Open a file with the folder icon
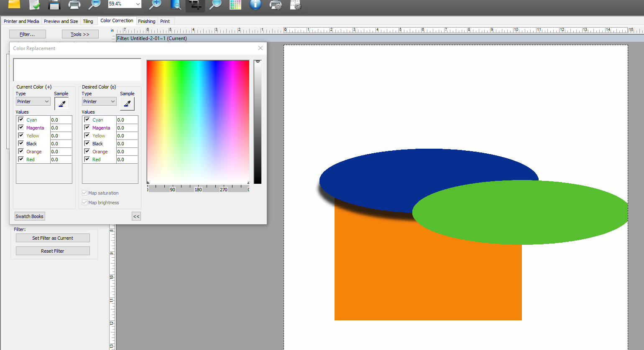The height and width of the screenshot is (350, 644). coord(14,4)
